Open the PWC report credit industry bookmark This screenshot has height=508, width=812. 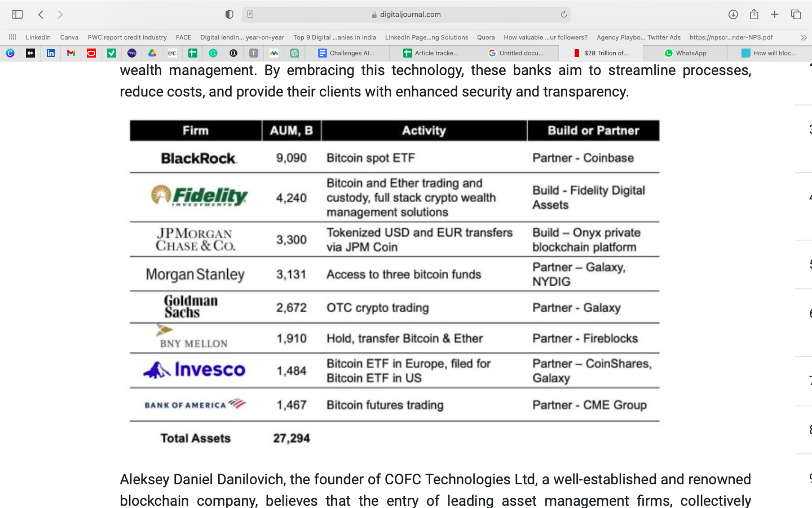(127, 37)
